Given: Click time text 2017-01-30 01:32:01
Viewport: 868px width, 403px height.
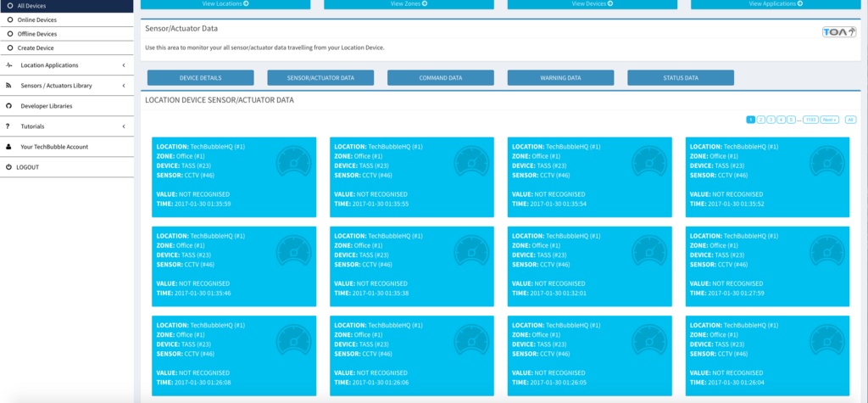Looking at the screenshot, I should click(558, 293).
